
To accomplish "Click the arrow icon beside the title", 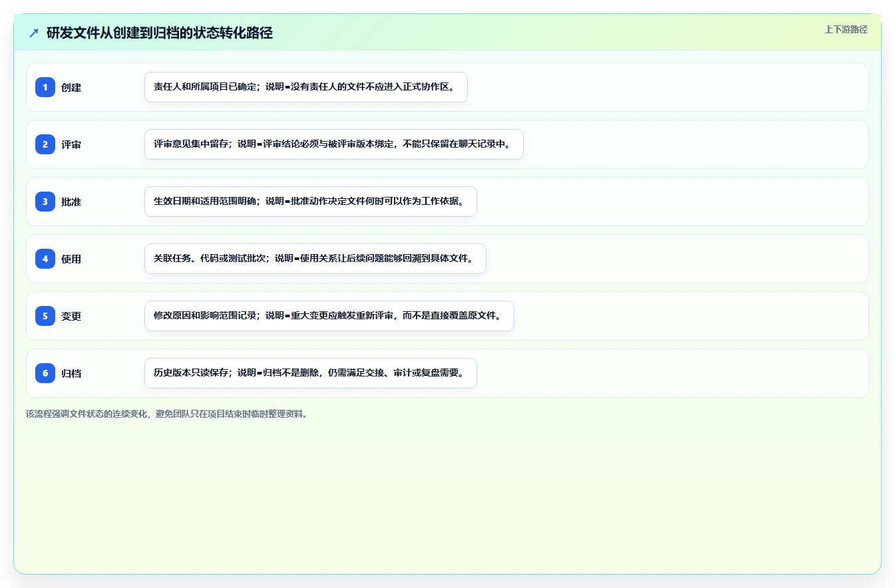I will (x=34, y=33).
